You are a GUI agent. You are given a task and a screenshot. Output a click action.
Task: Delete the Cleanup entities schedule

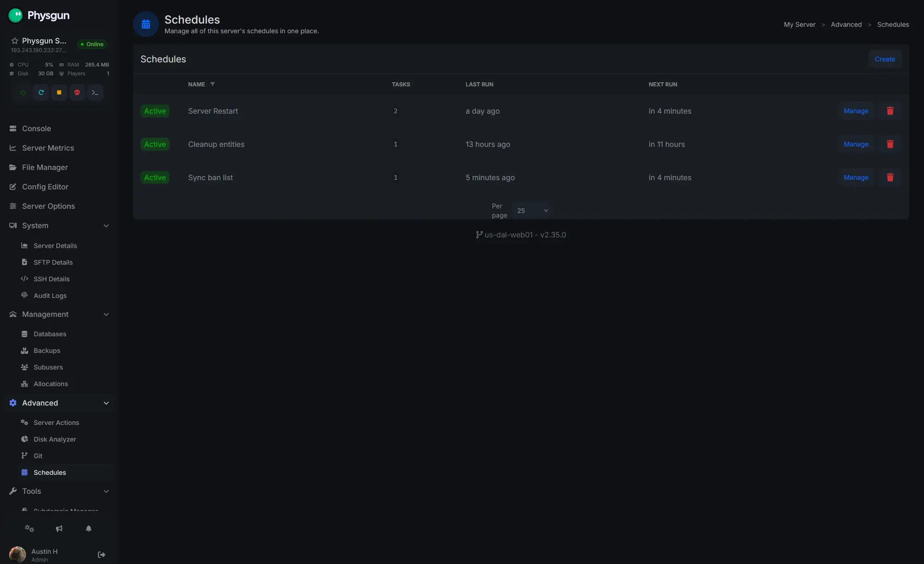click(x=890, y=144)
